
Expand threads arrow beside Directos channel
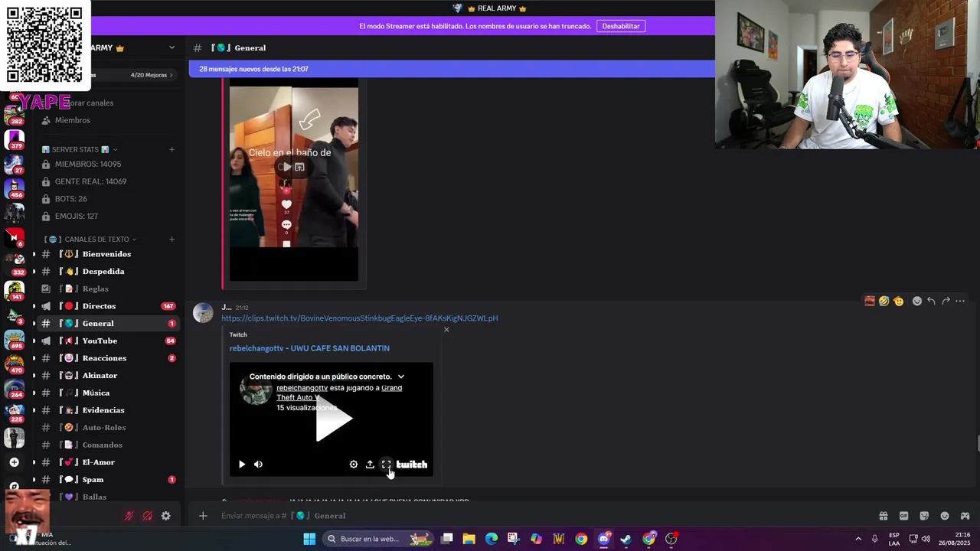(34, 306)
